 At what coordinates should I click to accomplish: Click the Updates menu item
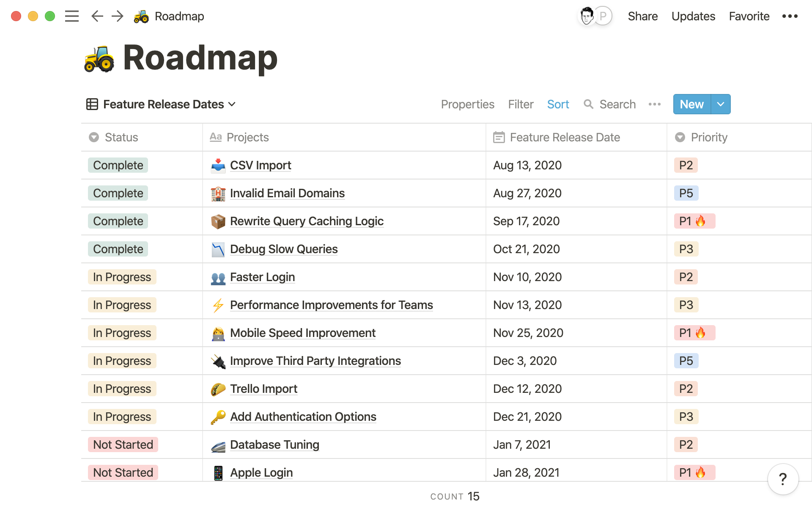[693, 17]
